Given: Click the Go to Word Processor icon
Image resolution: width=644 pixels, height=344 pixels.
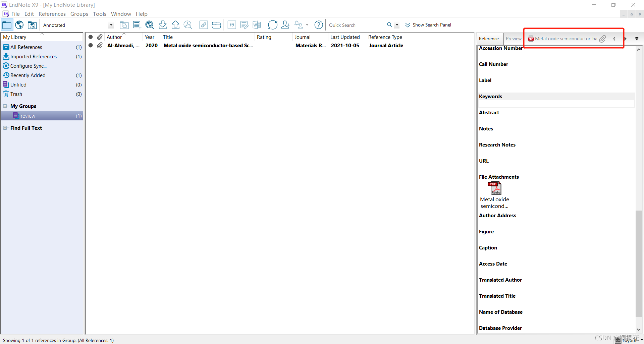Looking at the screenshot, I should pyautogui.click(x=257, y=25).
